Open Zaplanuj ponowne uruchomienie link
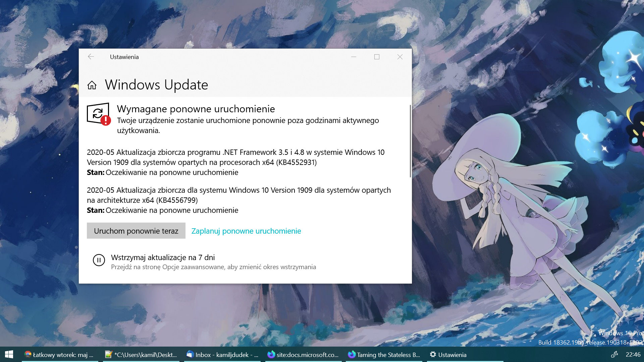This screenshot has width=644, height=362. 246,231
